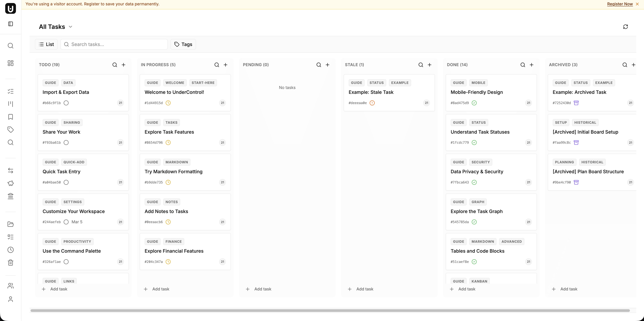Toggle the sidebar panel icon
Screen dimensions: 644x321
click(x=11, y=24)
